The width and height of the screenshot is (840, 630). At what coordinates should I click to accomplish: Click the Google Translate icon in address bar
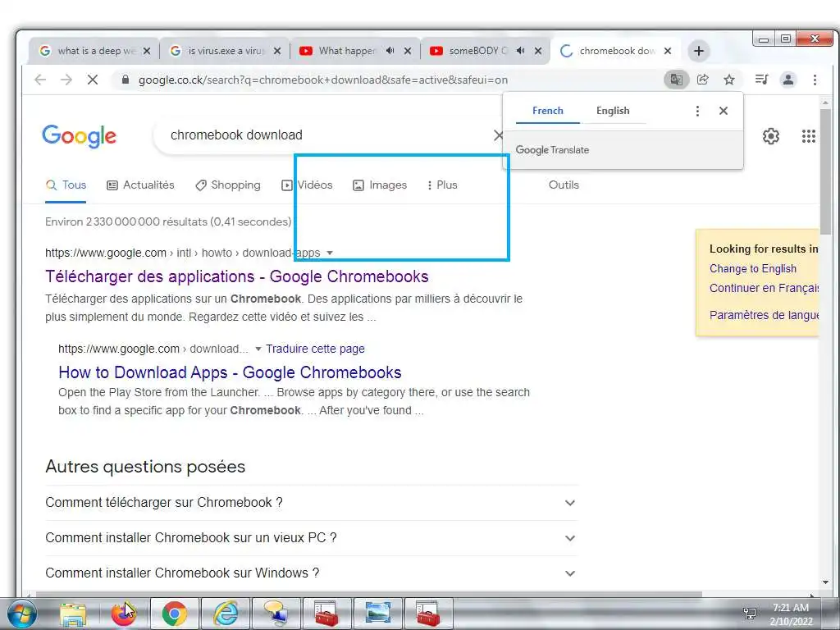[676, 80]
